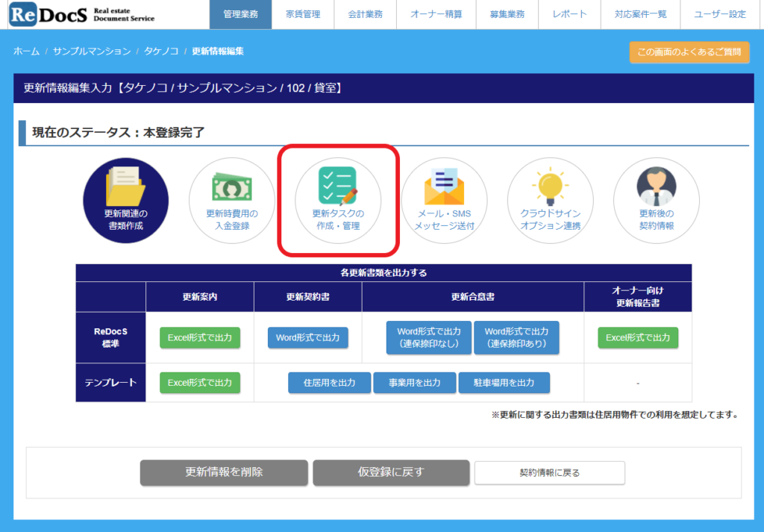Click 事業用を出力 button

tap(415, 383)
